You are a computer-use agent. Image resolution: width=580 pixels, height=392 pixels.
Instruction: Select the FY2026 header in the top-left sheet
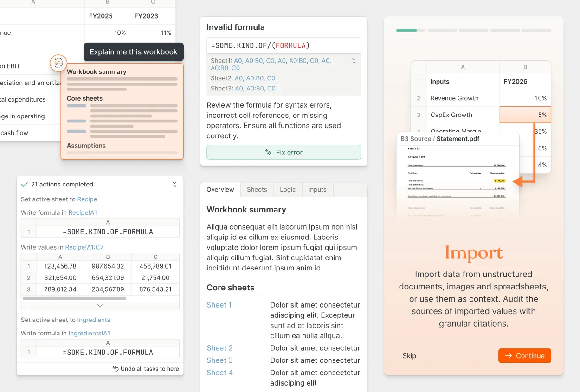153,16
